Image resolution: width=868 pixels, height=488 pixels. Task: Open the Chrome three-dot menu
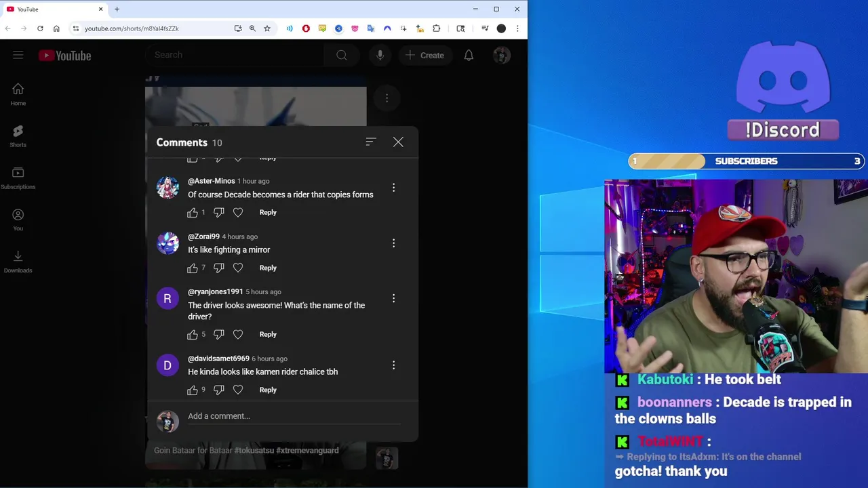(517, 28)
